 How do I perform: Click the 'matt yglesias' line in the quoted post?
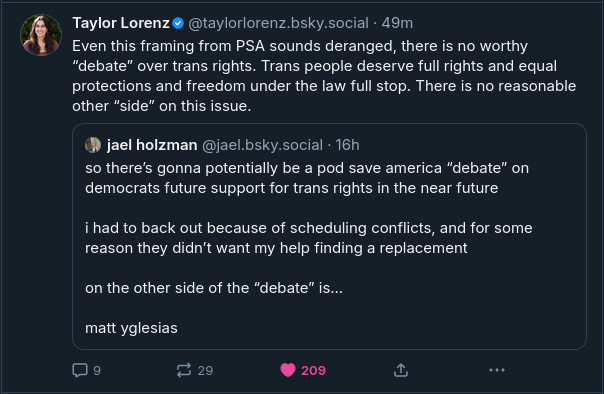(x=131, y=328)
